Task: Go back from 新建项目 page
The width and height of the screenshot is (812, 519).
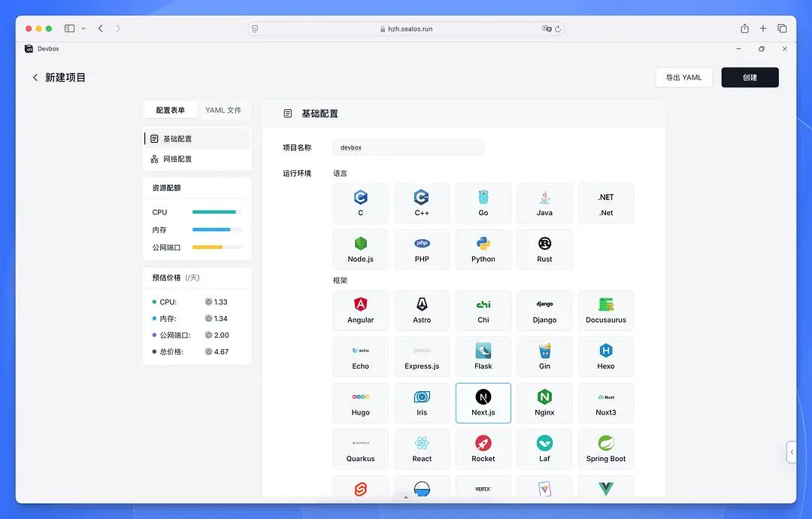Action: tap(35, 77)
